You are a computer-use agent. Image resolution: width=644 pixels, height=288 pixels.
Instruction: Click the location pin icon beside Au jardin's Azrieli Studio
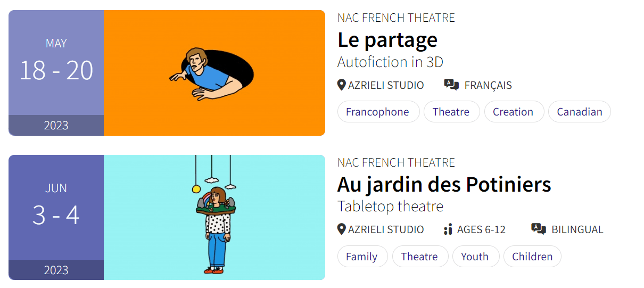(342, 229)
